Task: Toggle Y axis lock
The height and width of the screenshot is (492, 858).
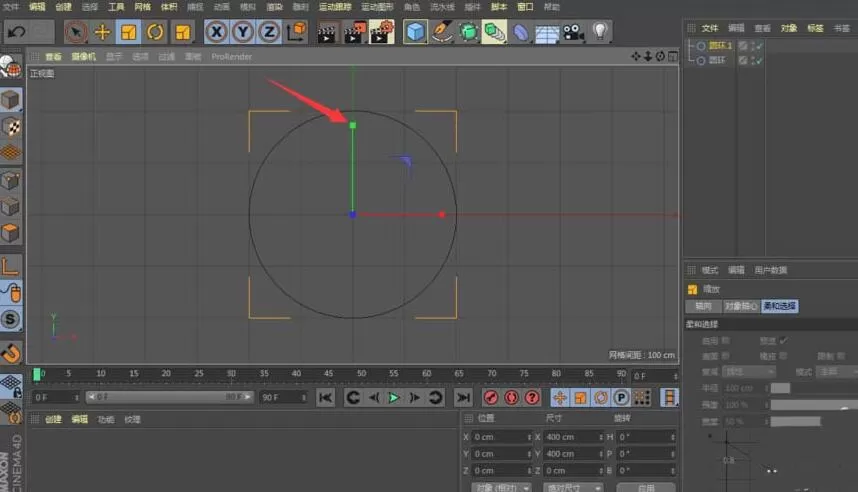Action: [243, 32]
